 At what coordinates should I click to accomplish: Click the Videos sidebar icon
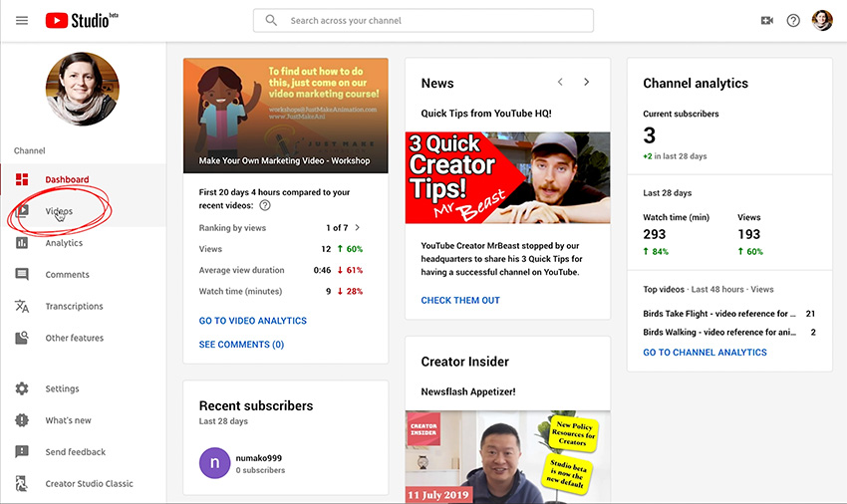22,211
